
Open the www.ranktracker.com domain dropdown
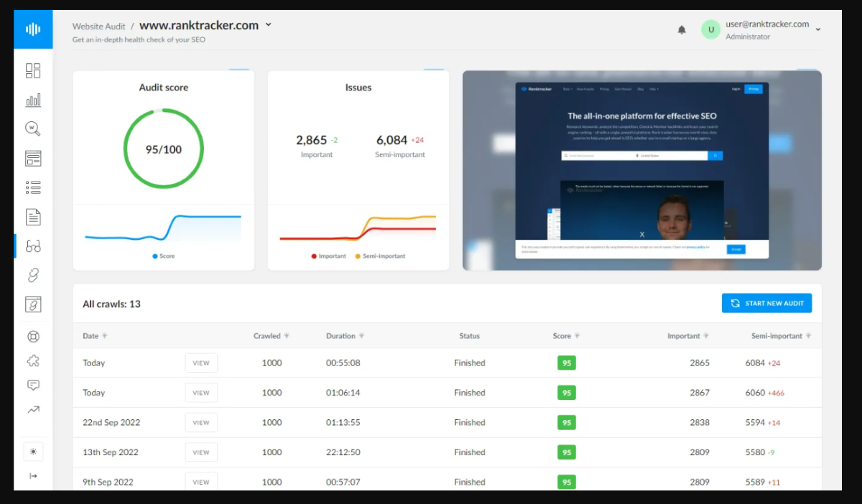tap(205, 25)
